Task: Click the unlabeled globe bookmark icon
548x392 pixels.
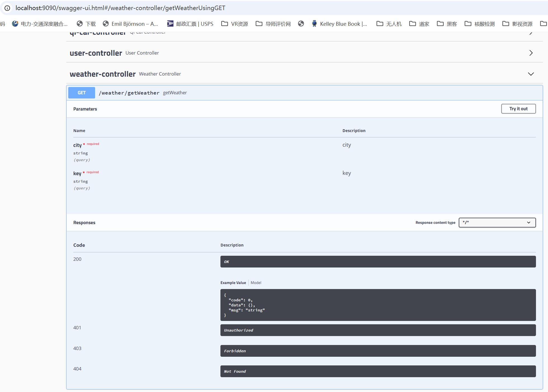Action: pyautogui.click(x=301, y=24)
